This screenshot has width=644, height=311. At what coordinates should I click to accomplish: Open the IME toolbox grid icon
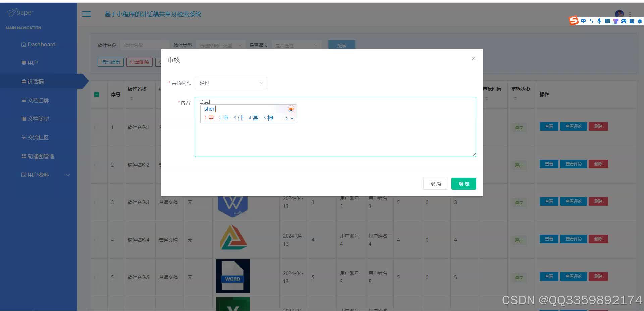632,21
